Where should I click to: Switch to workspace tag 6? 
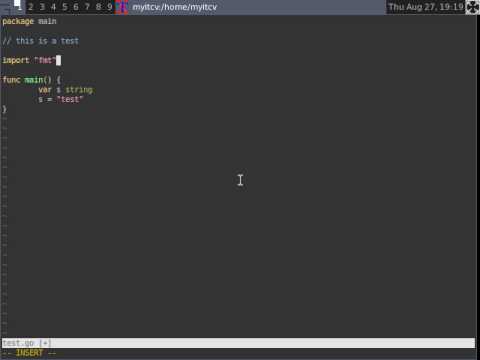click(76, 7)
